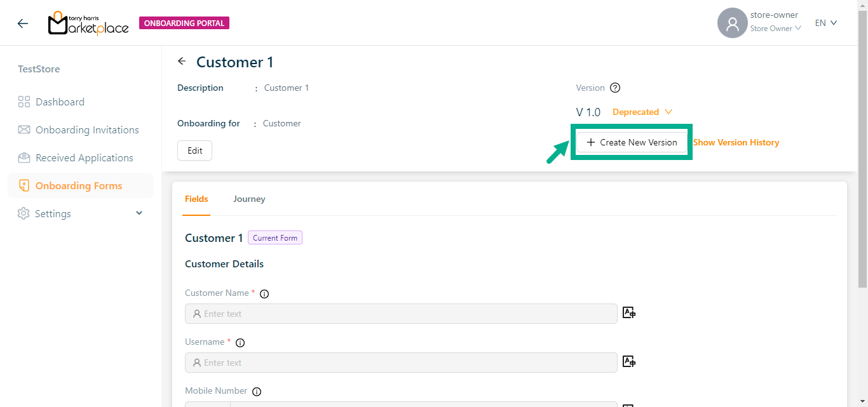Viewport: 868px width, 407px height.
Task: Click the store-owner profile avatar
Action: pos(732,23)
